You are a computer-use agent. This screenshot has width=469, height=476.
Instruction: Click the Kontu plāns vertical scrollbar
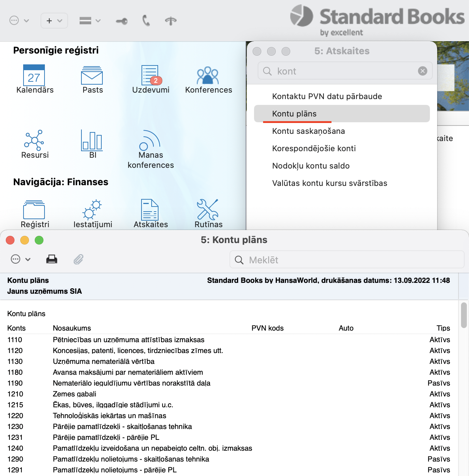[464, 315]
